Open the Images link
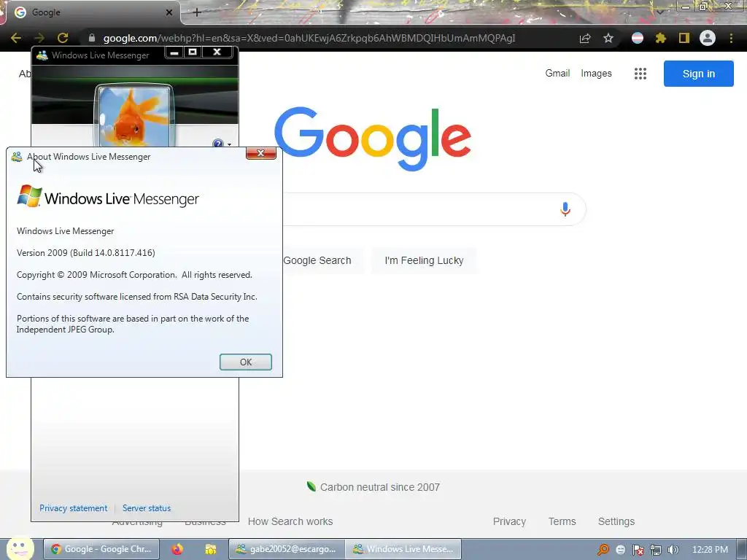 tap(596, 74)
